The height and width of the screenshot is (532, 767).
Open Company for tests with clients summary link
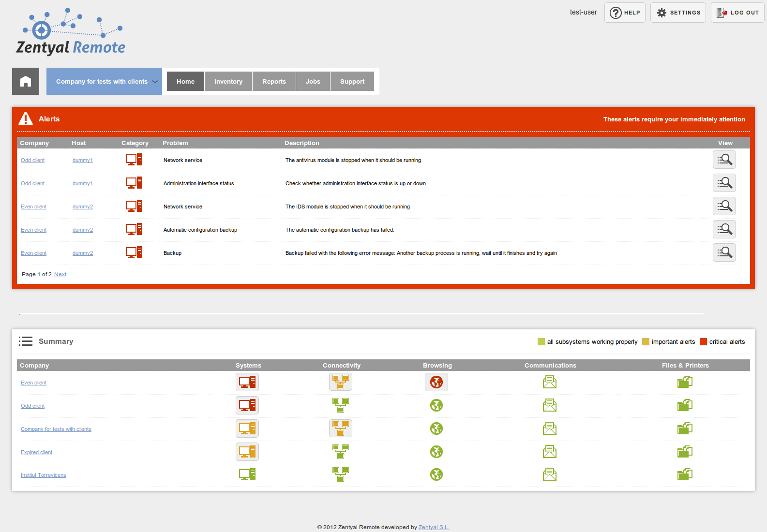click(x=56, y=429)
